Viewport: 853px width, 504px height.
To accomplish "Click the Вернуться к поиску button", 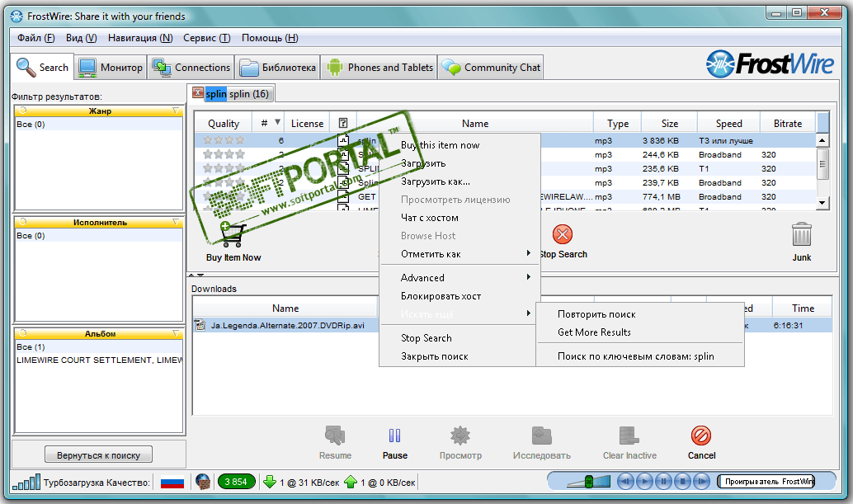I will point(98,455).
